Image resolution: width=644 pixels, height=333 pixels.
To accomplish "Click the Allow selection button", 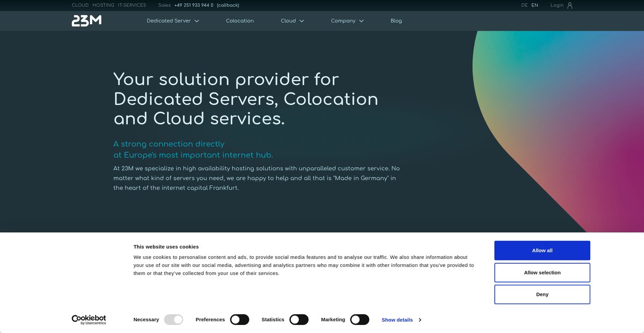I will coord(542,272).
